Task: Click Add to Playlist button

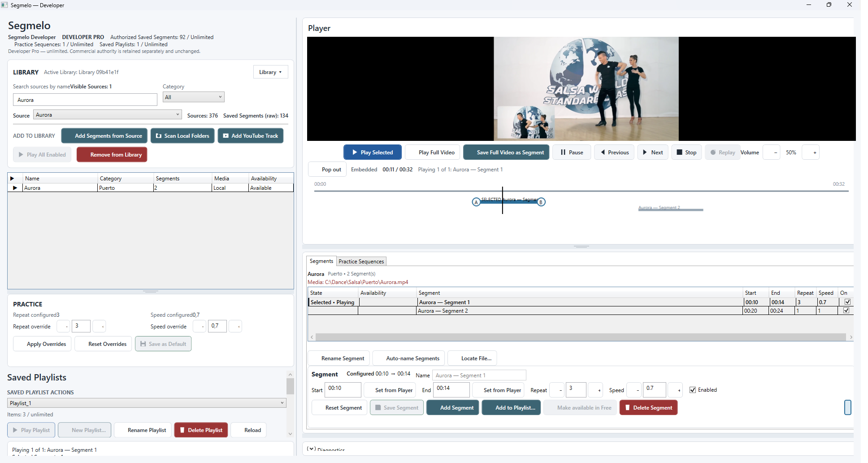Action: click(511, 408)
